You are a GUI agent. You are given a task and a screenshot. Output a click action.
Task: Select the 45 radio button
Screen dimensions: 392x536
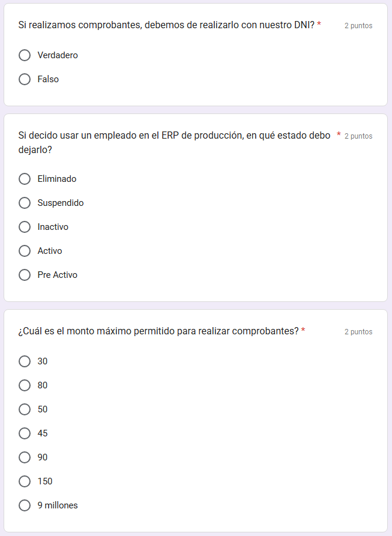[25, 433]
